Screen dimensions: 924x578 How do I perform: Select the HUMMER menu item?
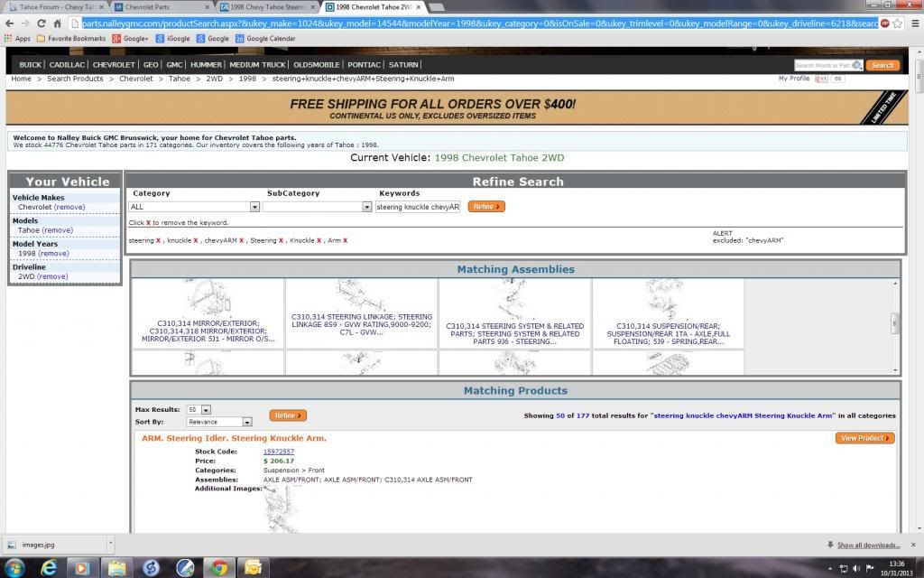(x=207, y=65)
